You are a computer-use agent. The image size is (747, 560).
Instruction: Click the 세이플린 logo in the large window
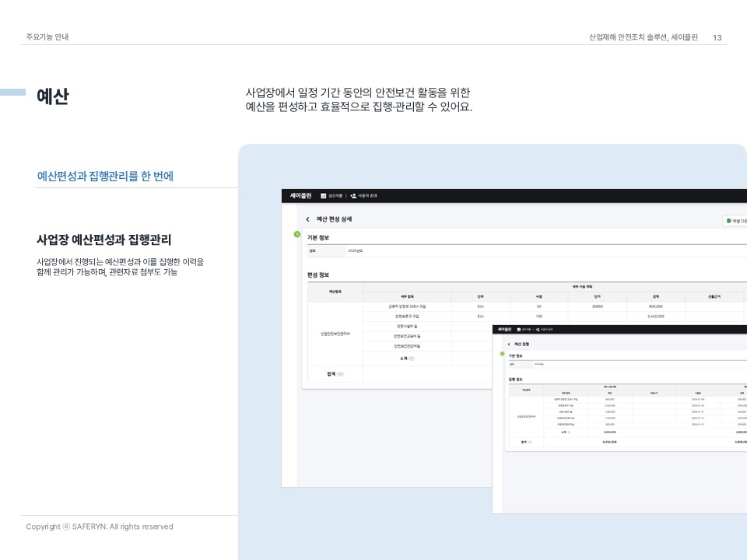pyautogui.click(x=300, y=196)
